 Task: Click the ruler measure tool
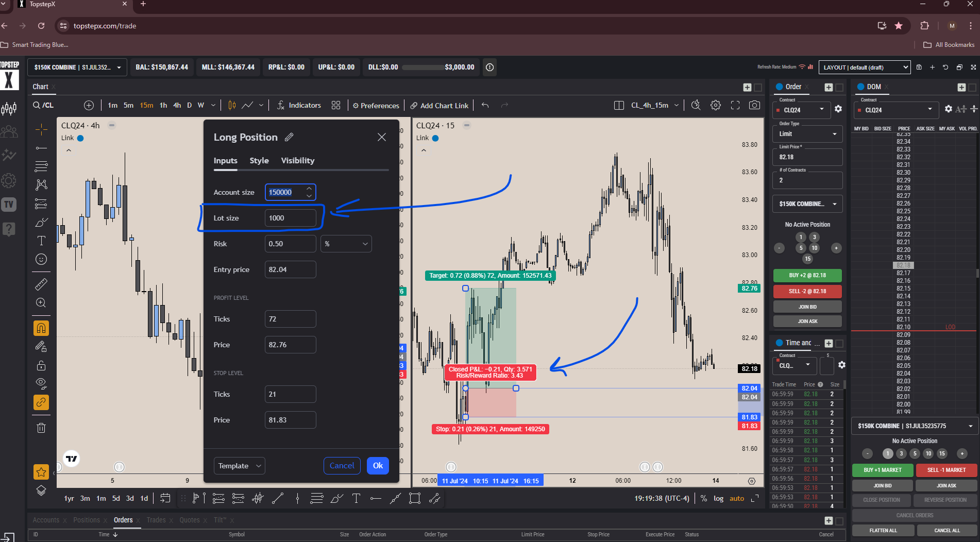pyautogui.click(x=41, y=284)
